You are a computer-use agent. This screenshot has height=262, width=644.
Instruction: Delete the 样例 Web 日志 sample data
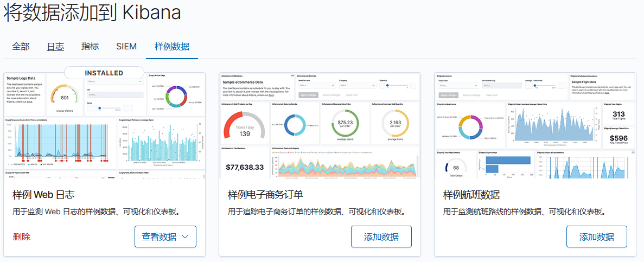[x=22, y=237]
